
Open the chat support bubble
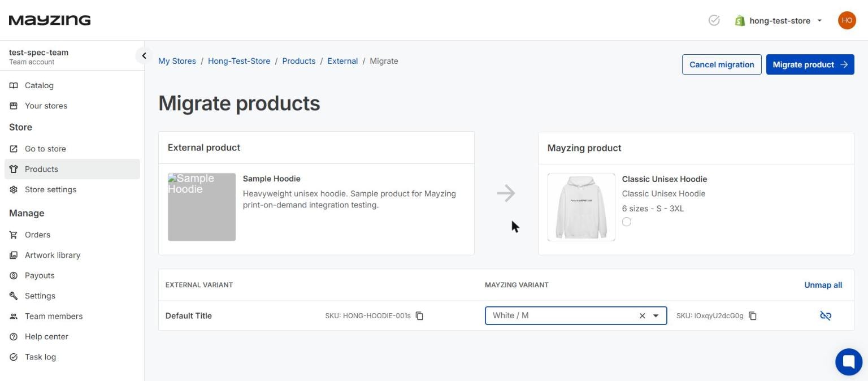point(849,362)
